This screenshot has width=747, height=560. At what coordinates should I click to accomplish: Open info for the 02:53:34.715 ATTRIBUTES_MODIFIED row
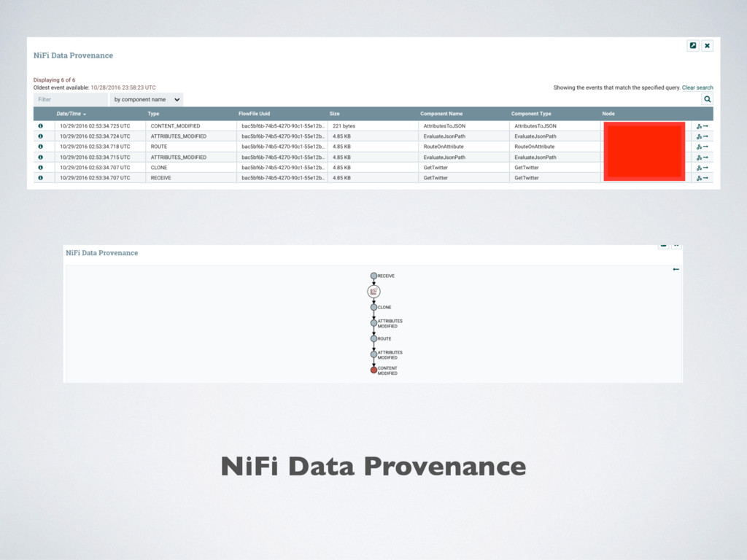41,157
